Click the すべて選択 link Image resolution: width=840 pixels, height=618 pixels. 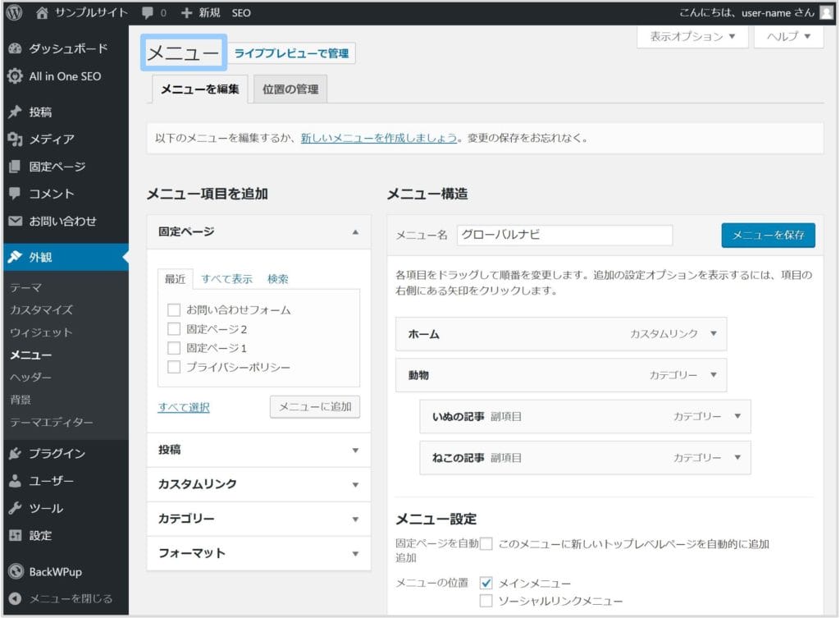click(184, 407)
